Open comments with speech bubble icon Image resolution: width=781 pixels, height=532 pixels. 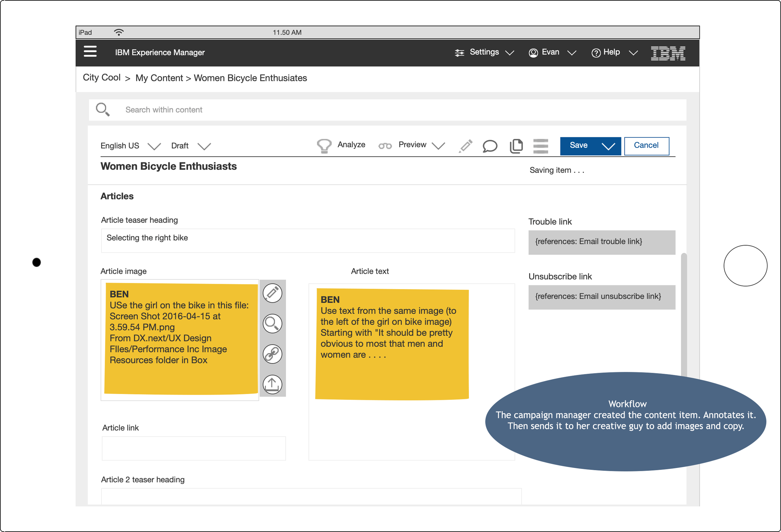pyautogui.click(x=490, y=146)
